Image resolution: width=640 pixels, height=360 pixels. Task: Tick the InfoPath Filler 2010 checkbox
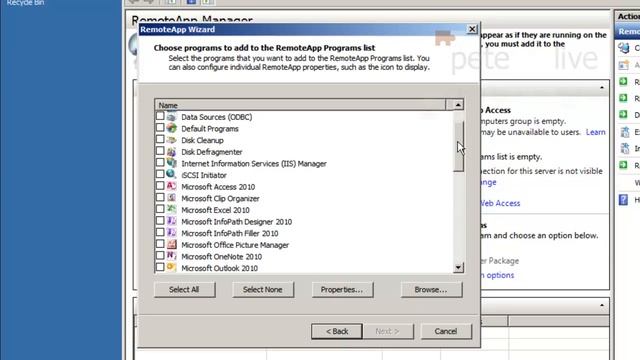[x=160, y=233]
